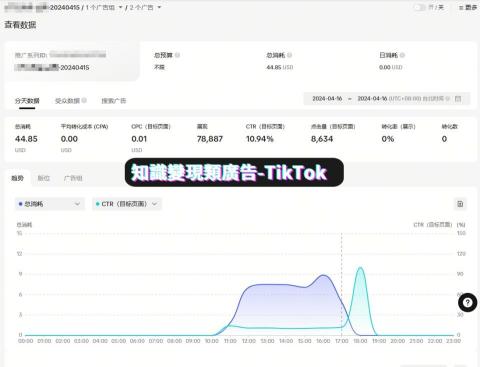
Task: Click the end date 2024-04-16 field
Action: click(x=372, y=99)
